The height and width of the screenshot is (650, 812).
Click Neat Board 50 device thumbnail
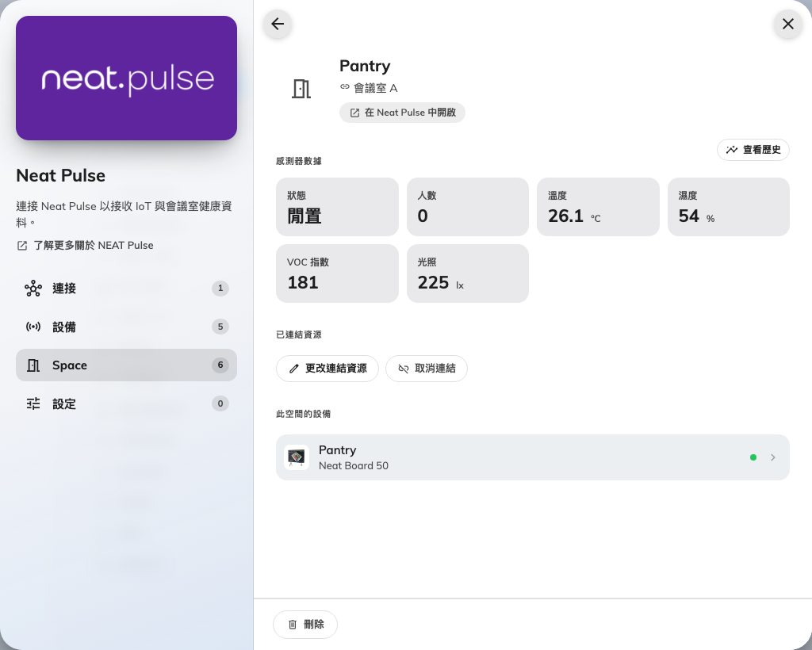click(x=297, y=457)
